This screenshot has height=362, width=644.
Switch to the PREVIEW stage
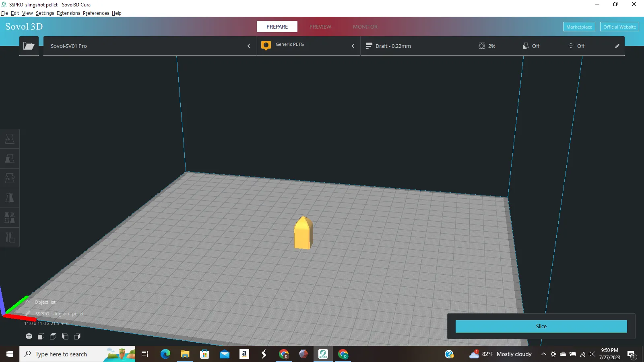point(320,27)
